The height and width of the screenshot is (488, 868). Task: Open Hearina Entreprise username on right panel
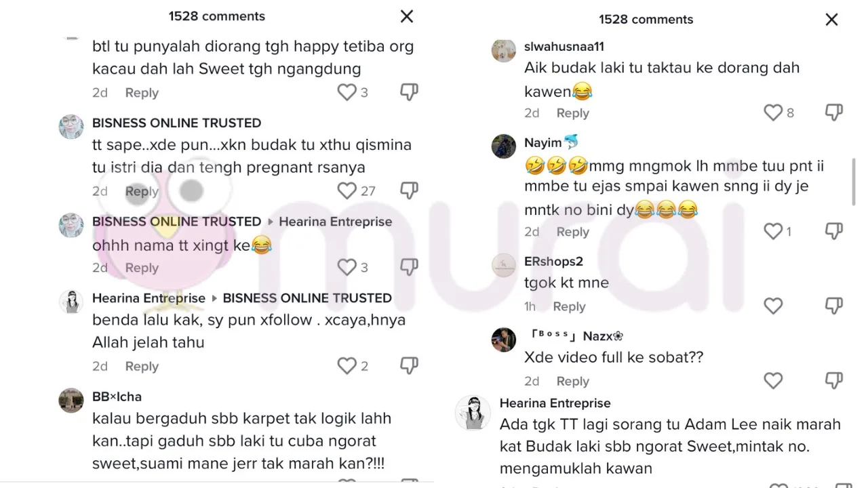[x=555, y=403]
